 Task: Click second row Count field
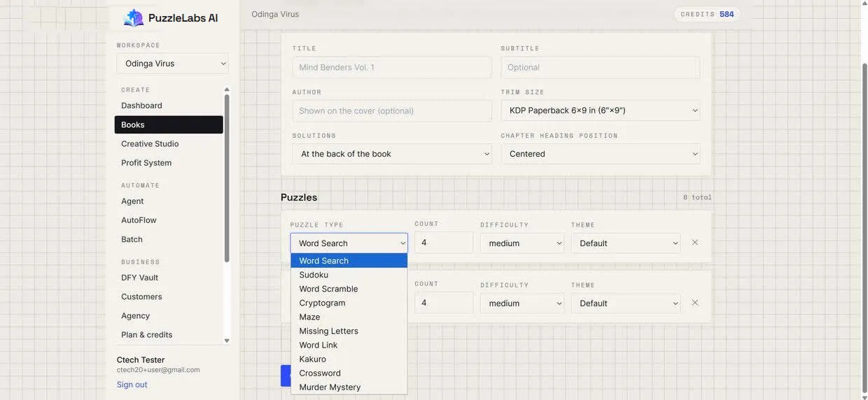tap(444, 303)
